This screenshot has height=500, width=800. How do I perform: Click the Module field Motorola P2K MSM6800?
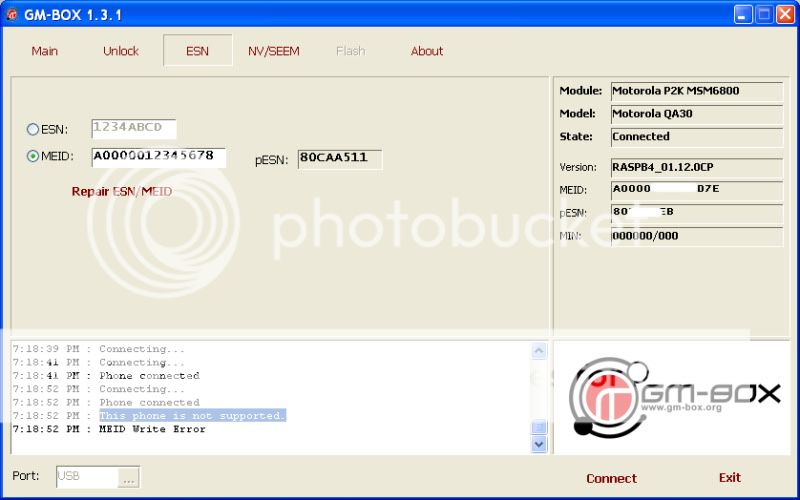696,91
